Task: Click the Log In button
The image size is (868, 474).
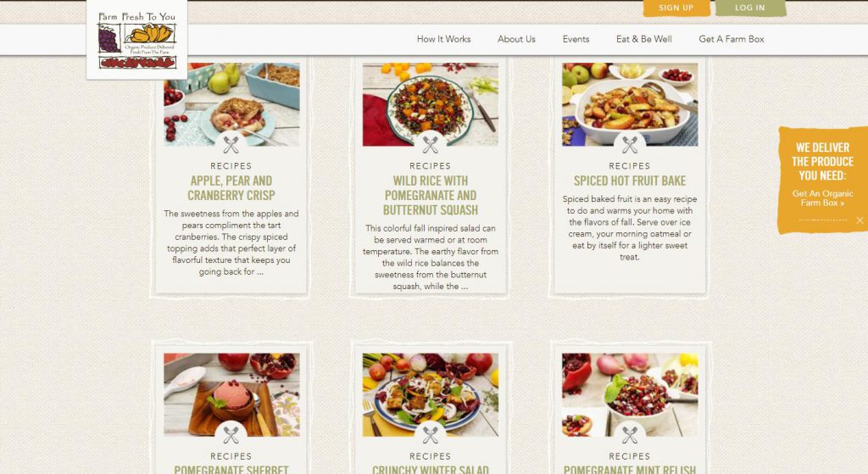Action: (x=750, y=8)
